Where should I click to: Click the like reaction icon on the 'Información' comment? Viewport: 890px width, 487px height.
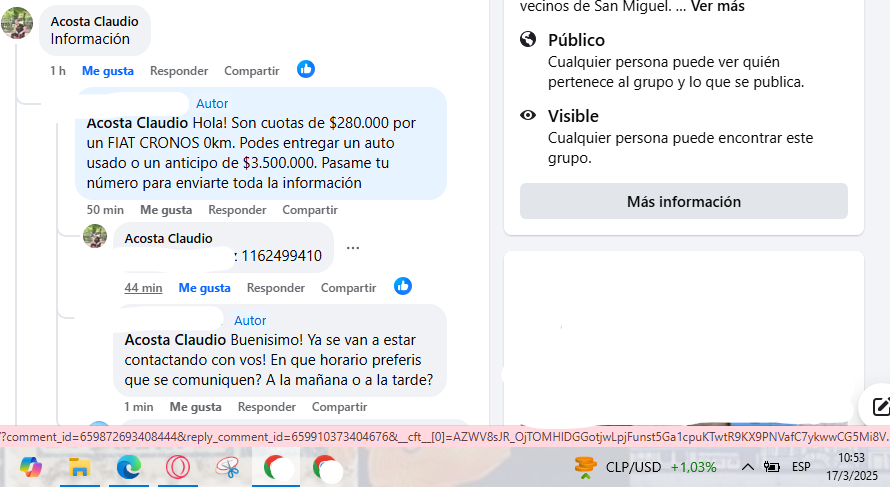point(306,70)
